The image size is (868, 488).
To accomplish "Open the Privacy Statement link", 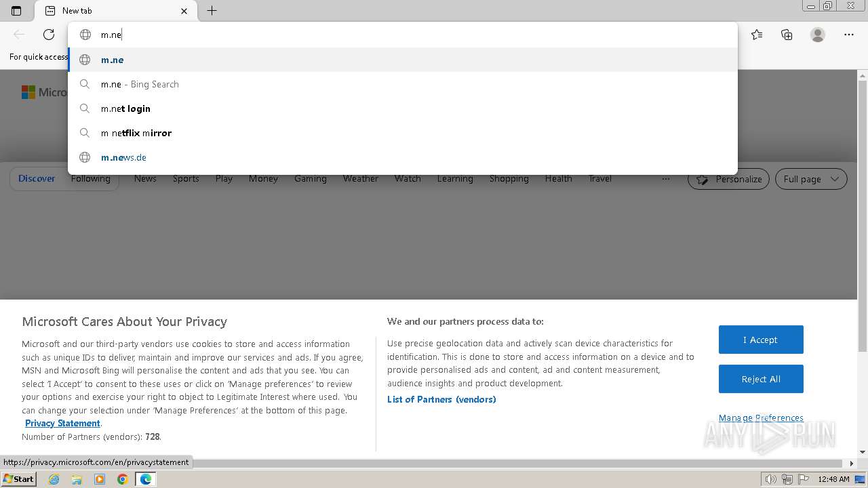I will click(x=62, y=423).
